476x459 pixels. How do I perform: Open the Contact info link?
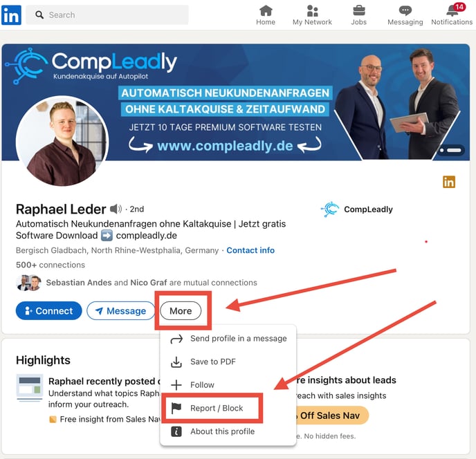[250, 250]
